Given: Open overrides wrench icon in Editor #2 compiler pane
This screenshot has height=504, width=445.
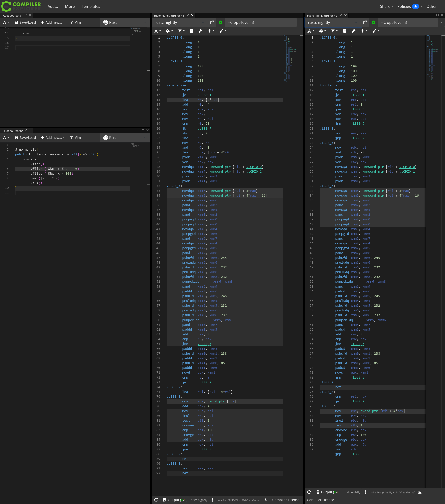Looking at the screenshot, I should [x=354, y=31].
